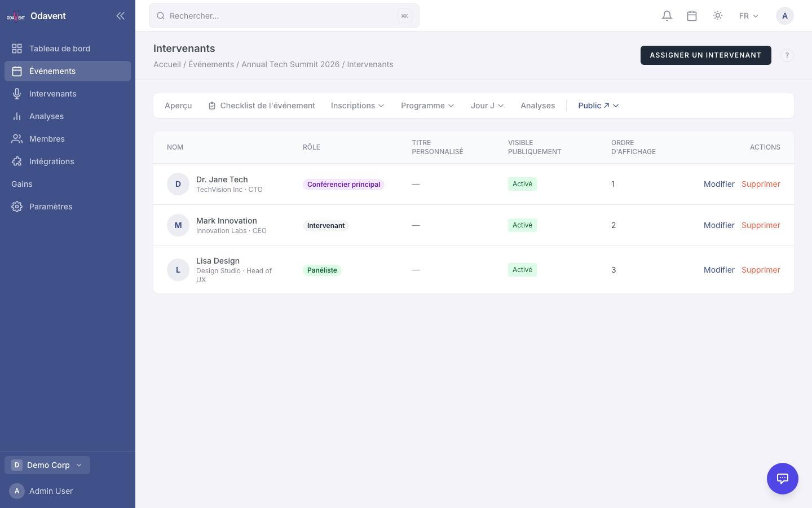This screenshot has height=508, width=812.
Task: Click Mark Innovation avatar M
Action: point(178,225)
